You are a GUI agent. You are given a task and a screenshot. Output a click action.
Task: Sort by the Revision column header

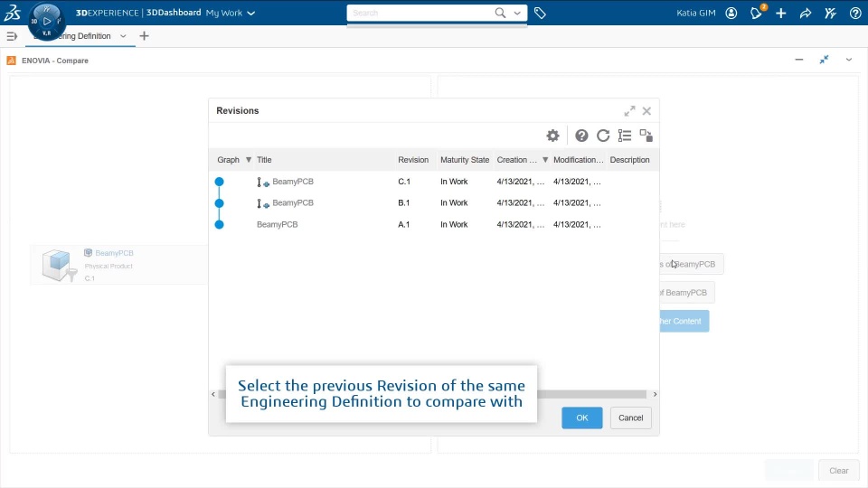click(x=413, y=160)
